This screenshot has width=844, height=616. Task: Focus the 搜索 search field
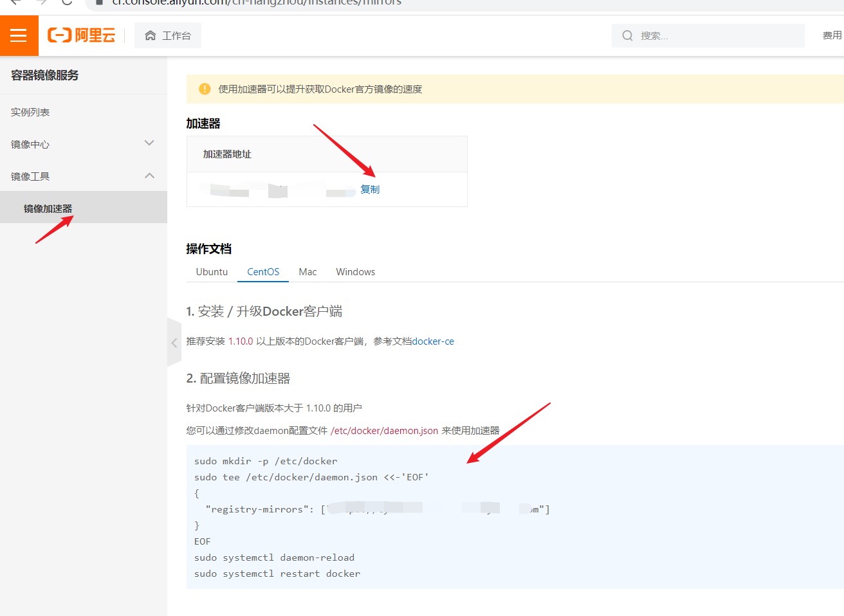coord(708,35)
